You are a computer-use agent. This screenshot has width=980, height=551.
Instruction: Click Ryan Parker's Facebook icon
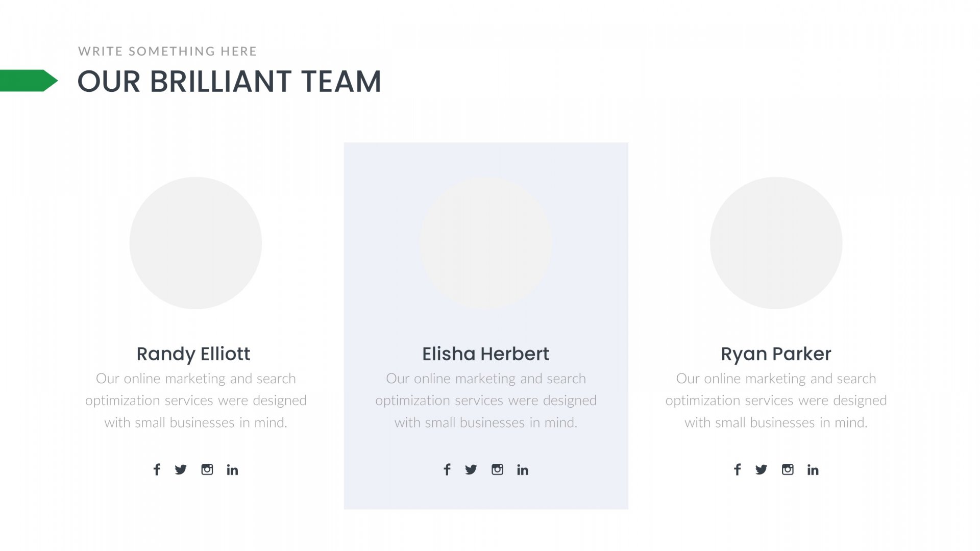pyautogui.click(x=737, y=469)
